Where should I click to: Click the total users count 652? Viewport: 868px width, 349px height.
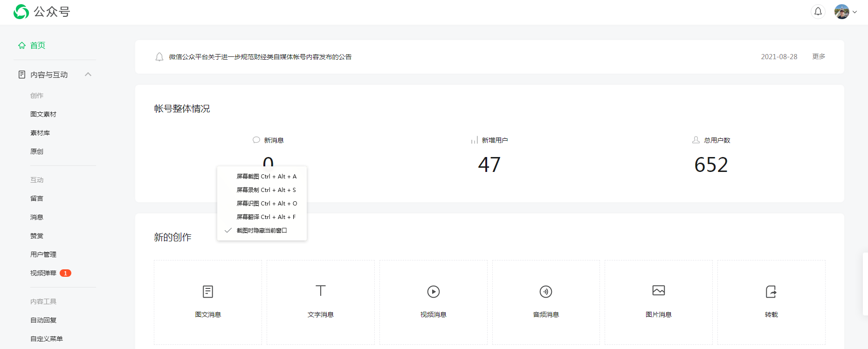click(711, 164)
